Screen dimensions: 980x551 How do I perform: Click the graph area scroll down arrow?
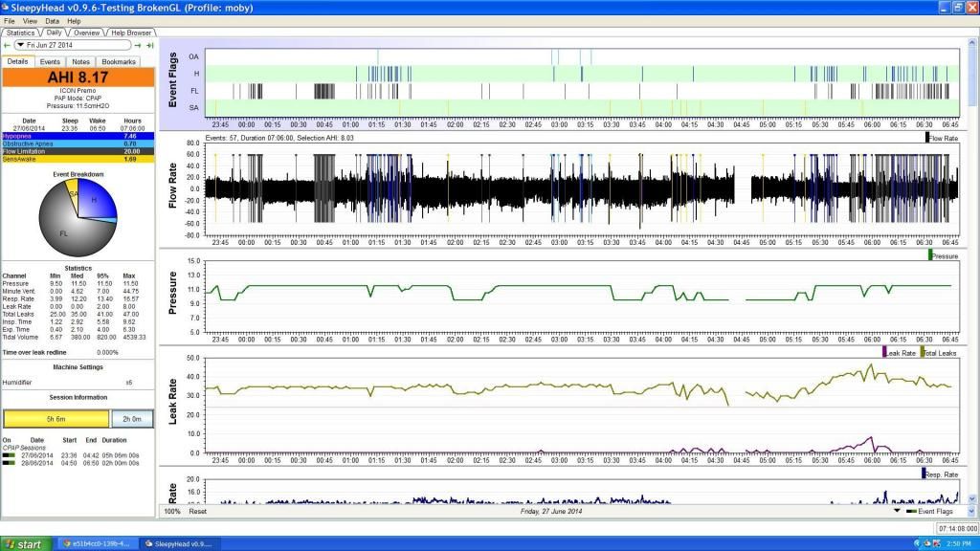[972, 499]
